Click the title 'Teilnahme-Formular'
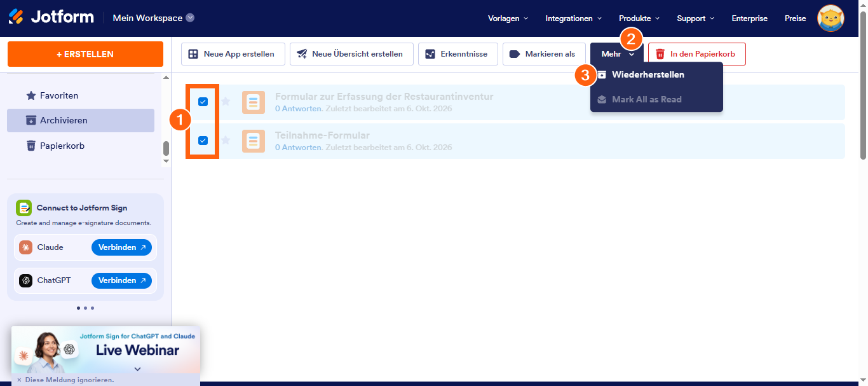The image size is (868, 386). pos(322,135)
